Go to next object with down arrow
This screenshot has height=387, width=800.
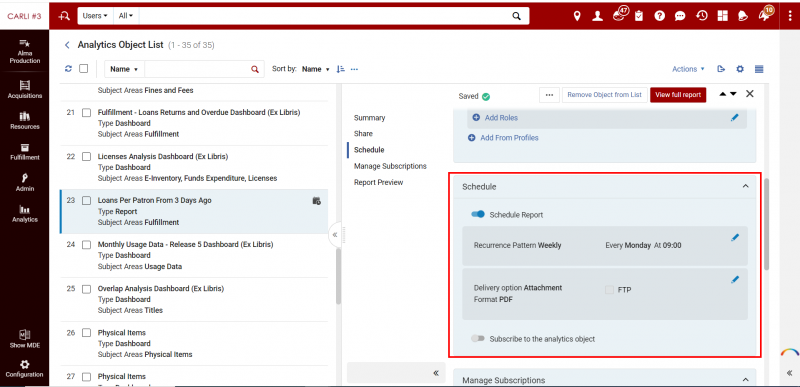[x=733, y=94]
